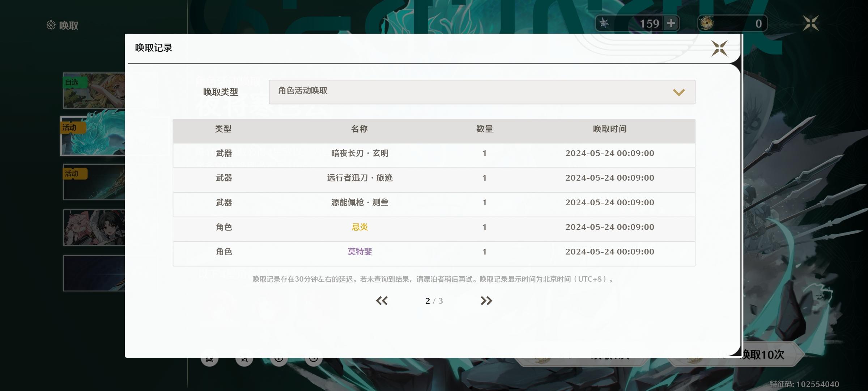Click the 莫特斐 character name
Image resolution: width=868 pixels, height=391 pixels.
[359, 252]
